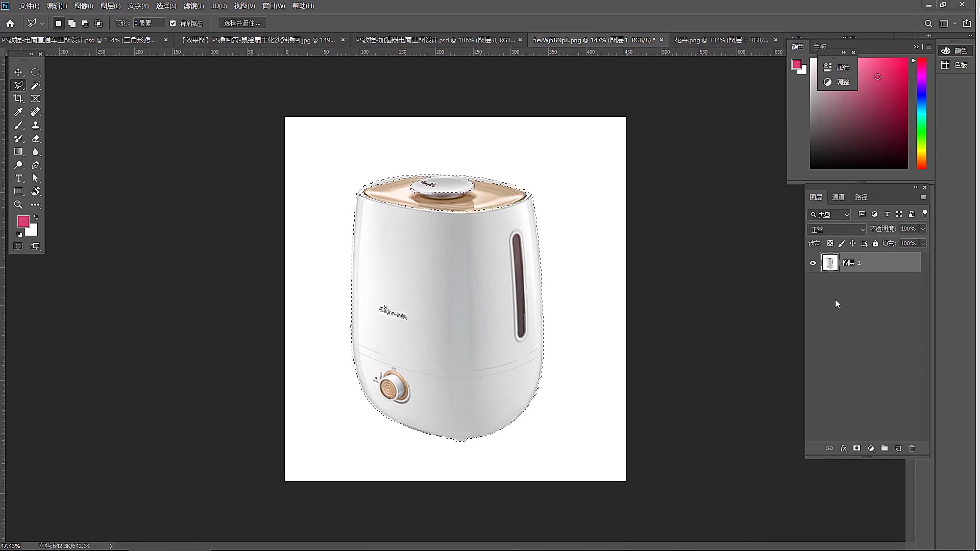Image resolution: width=980 pixels, height=551 pixels.
Task: Select the Crop tool
Action: click(x=18, y=98)
